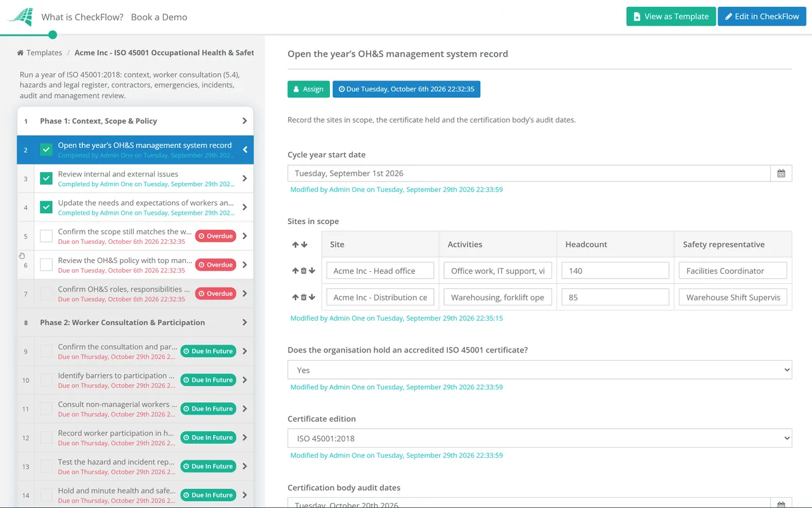This screenshot has width=812, height=508.
Task: Open Certificate edition dropdown
Action: (x=540, y=438)
